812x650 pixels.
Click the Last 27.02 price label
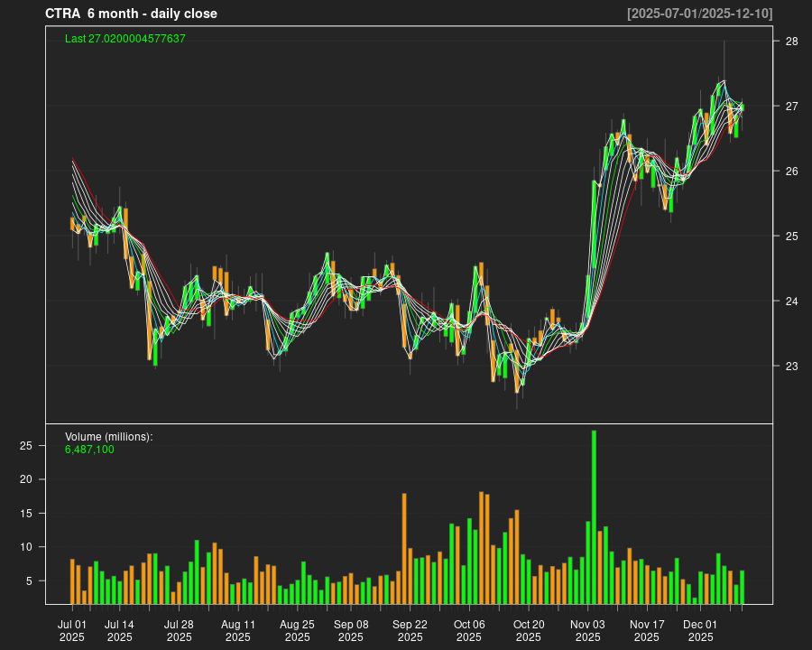tap(125, 39)
